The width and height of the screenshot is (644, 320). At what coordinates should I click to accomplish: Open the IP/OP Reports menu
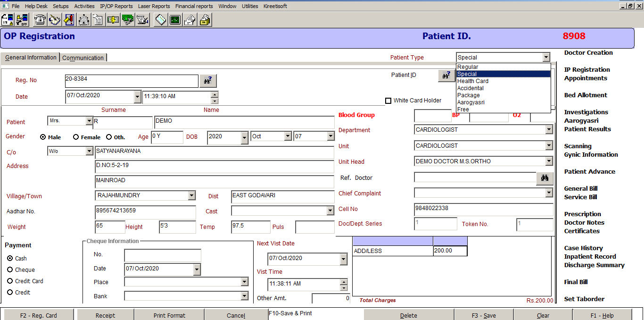(116, 6)
